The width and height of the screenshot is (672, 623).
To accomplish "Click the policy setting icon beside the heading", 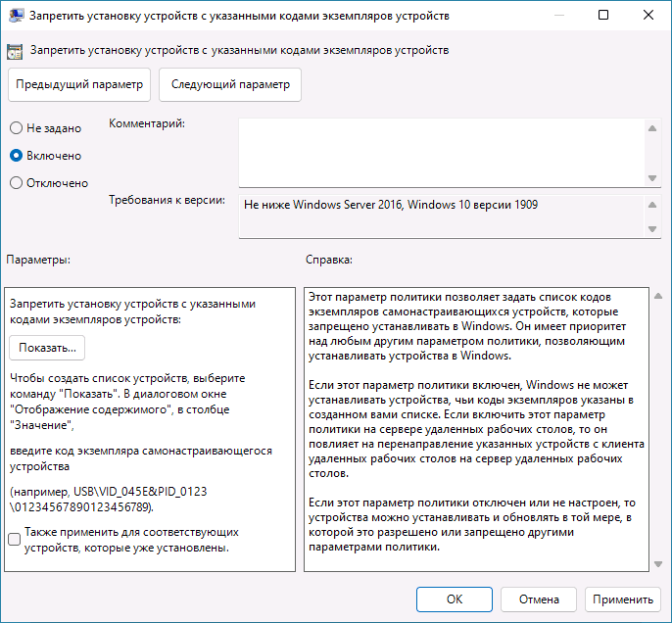I will click(x=15, y=51).
